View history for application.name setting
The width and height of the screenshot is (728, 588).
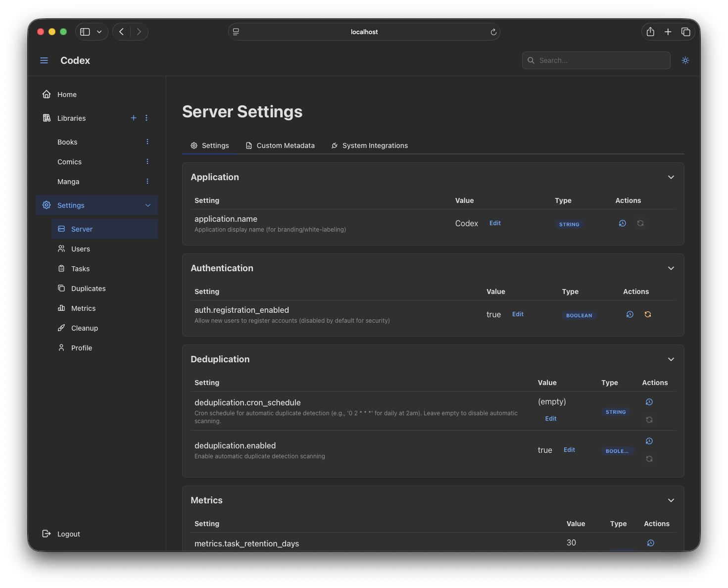coord(622,223)
